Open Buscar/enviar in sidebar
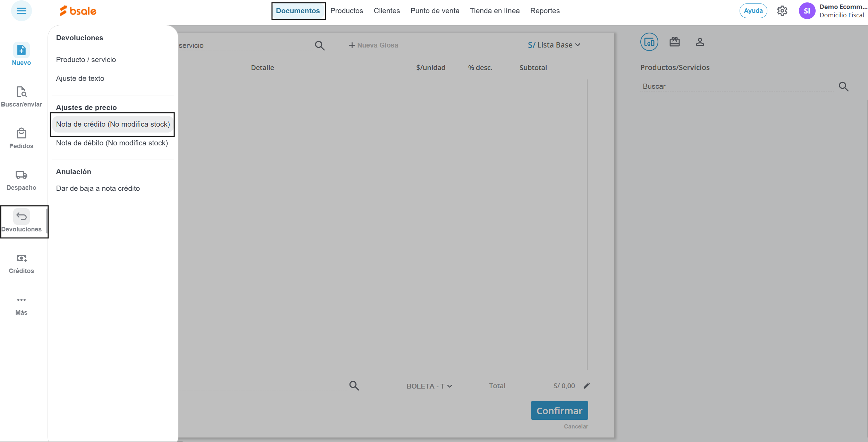This screenshot has height=442, width=868. coord(21,92)
